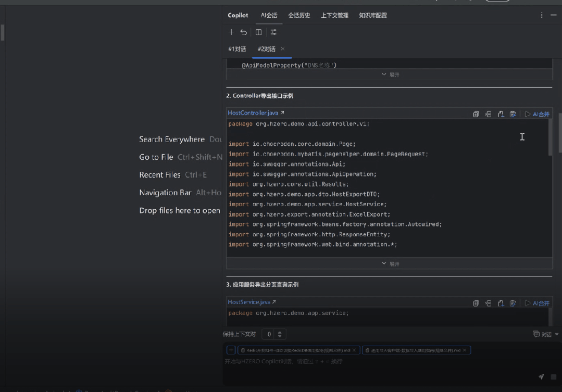The height and width of the screenshot is (392, 562).
Task: Open the 知识库配置 tab
Action: tap(372, 16)
